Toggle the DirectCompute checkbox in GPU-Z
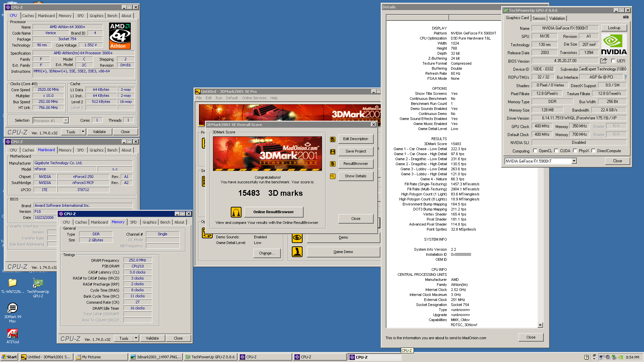The width and height of the screenshot is (644, 362). (593, 151)
